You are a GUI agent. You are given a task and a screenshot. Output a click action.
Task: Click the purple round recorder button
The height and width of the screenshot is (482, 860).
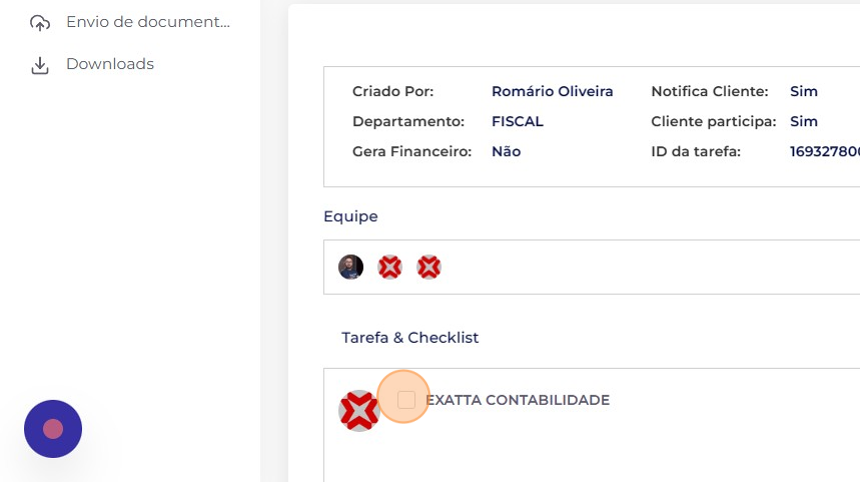point(53,429)
